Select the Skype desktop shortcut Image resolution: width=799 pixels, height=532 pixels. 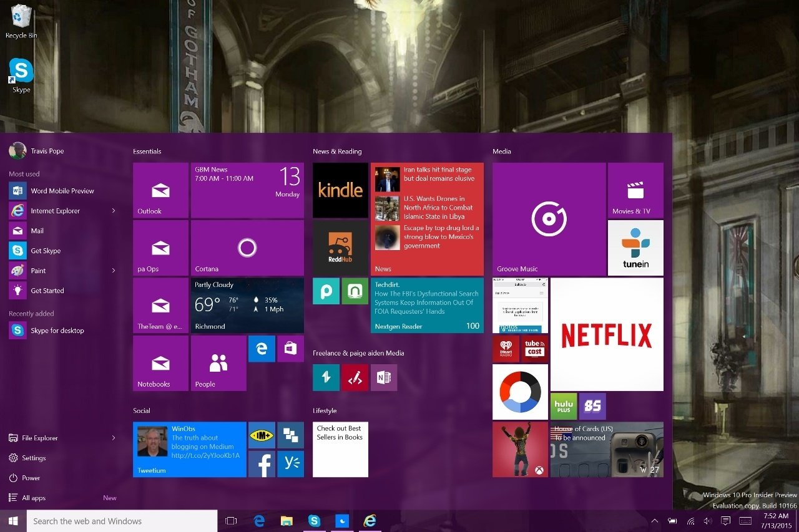(x=21, y=76)
